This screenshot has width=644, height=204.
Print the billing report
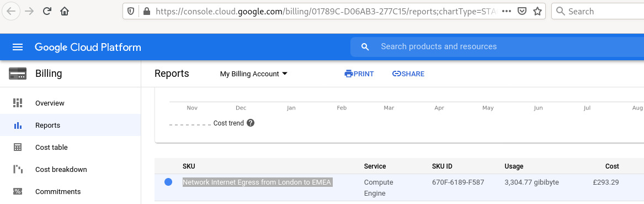[359, 74]
